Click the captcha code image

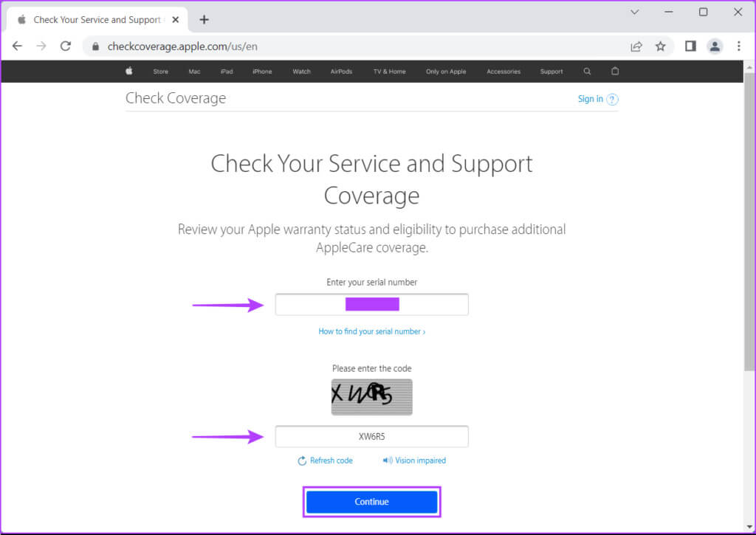pos(372,397)
